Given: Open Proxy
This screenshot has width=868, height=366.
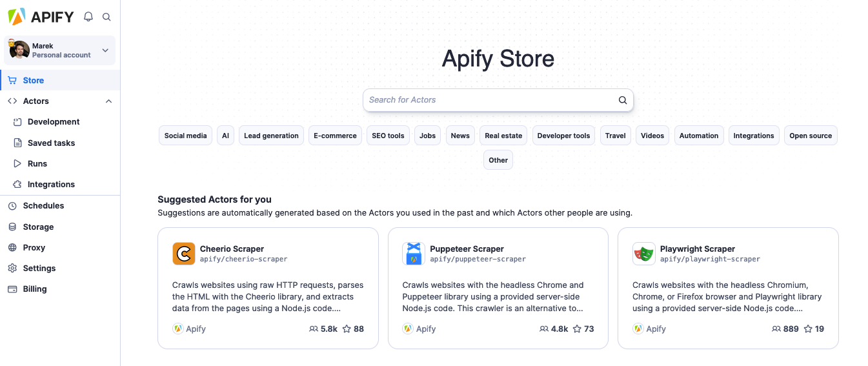Looking at the screenshot, I should [x=34, y=248].
